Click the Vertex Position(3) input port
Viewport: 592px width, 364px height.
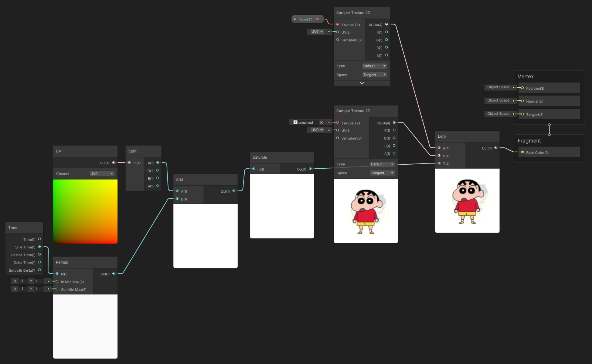point(522,88)
